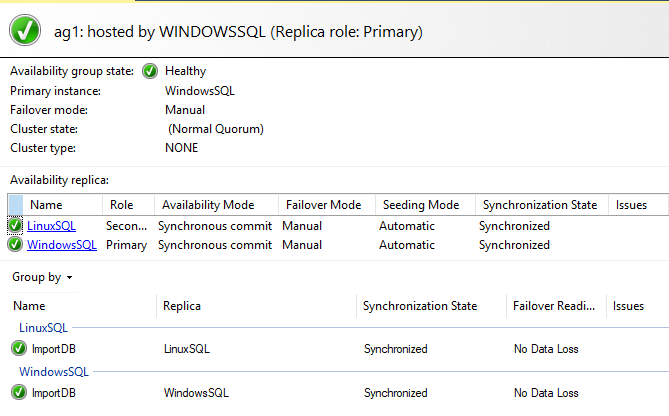
Task: Click the green status icon beside LinuxSQL replica
Action: tap(15, 226)
